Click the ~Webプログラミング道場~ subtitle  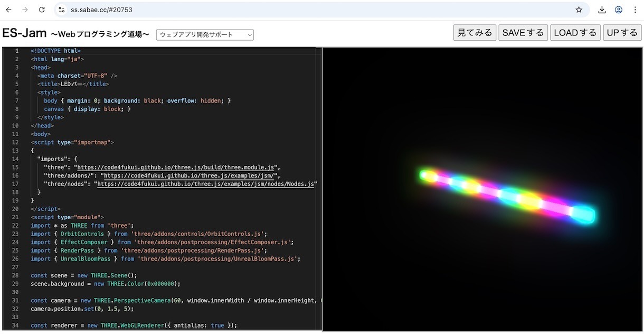tap(100, 34)
